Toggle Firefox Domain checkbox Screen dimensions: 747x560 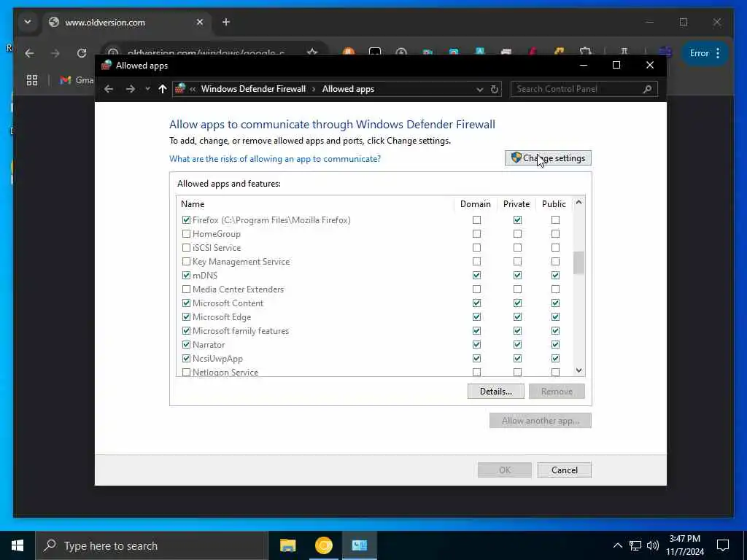pyautogui.click(x=476, y=220)
